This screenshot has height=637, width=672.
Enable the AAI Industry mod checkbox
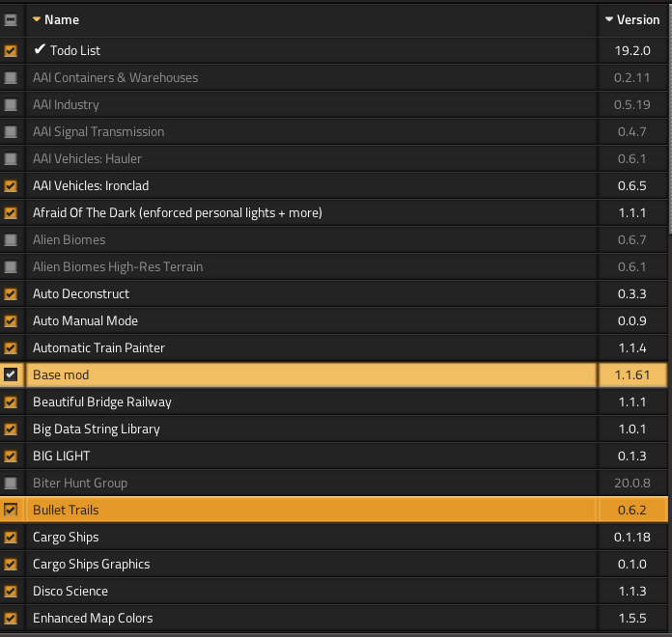[x=11, y=104]
